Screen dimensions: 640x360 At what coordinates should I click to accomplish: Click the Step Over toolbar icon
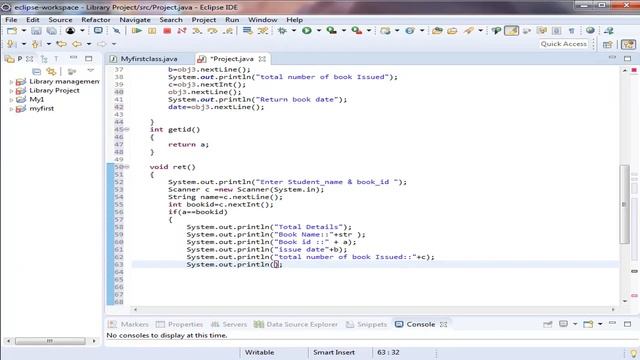tap(212, 31)
